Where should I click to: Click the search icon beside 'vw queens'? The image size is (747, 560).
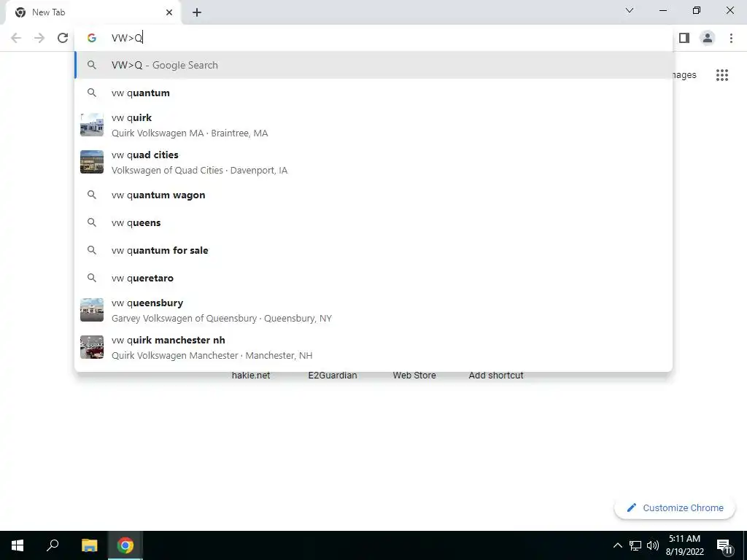(92, 222)
